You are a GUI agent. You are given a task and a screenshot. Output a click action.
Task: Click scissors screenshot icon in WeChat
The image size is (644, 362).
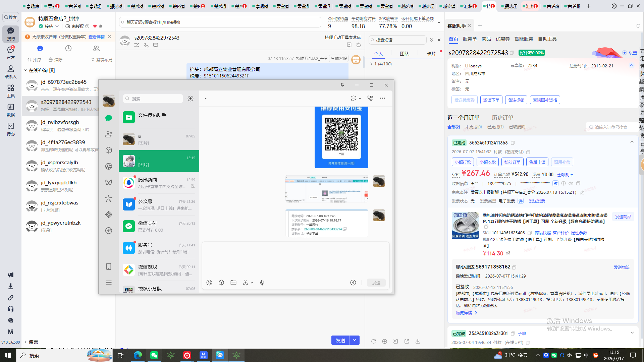coord(246,283)
